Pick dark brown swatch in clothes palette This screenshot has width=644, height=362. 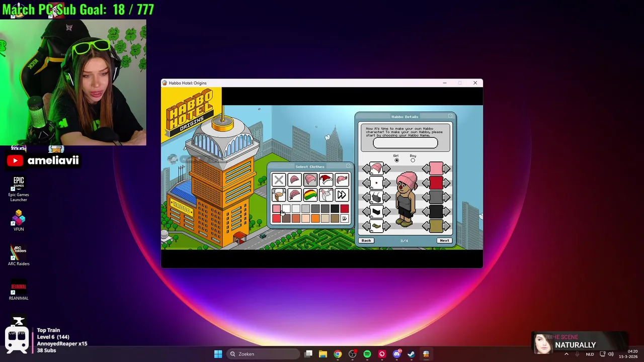[286, 218]
